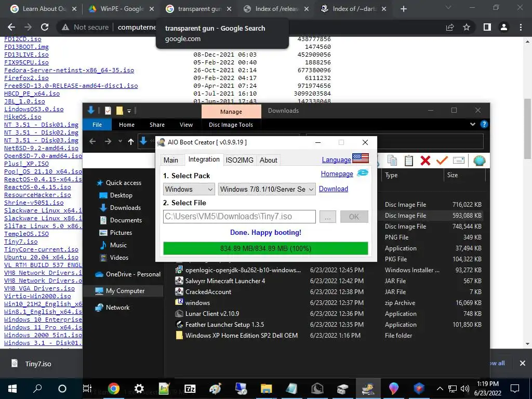Click the green completed progress bar
The height and width of the screenshot is (399, 532).
(265, 248)
